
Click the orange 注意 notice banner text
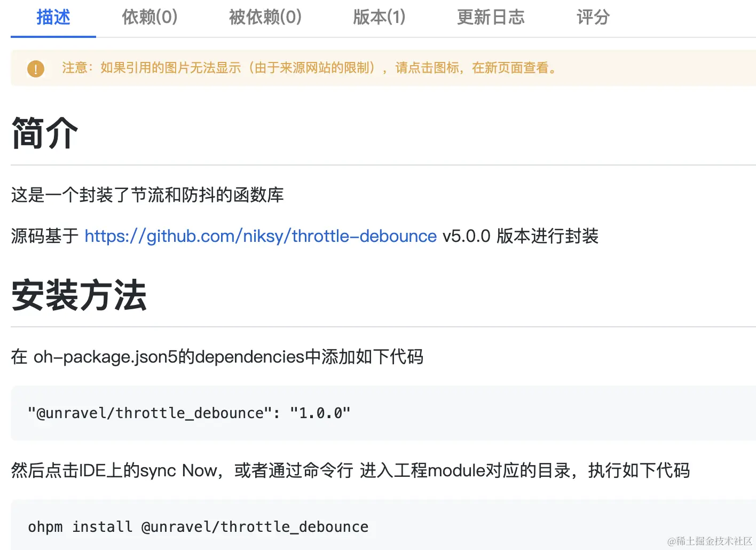coord(310,68)
